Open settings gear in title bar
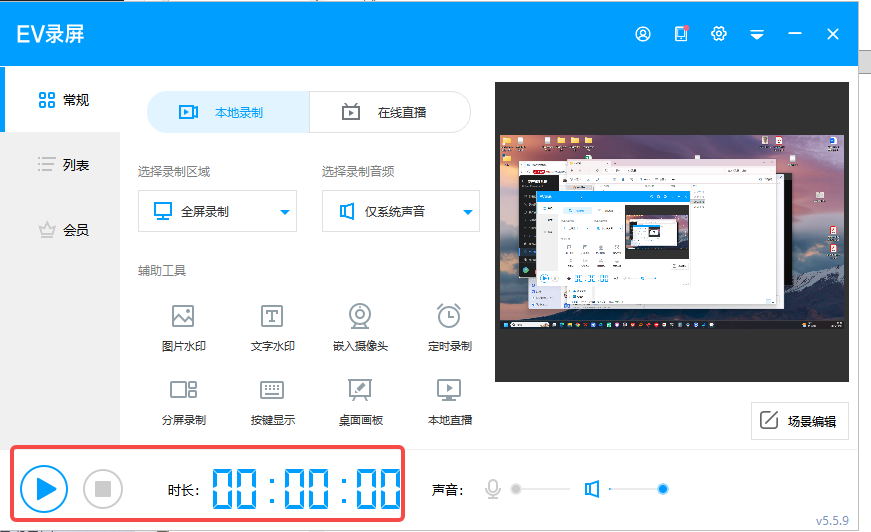 coord(719,34)
